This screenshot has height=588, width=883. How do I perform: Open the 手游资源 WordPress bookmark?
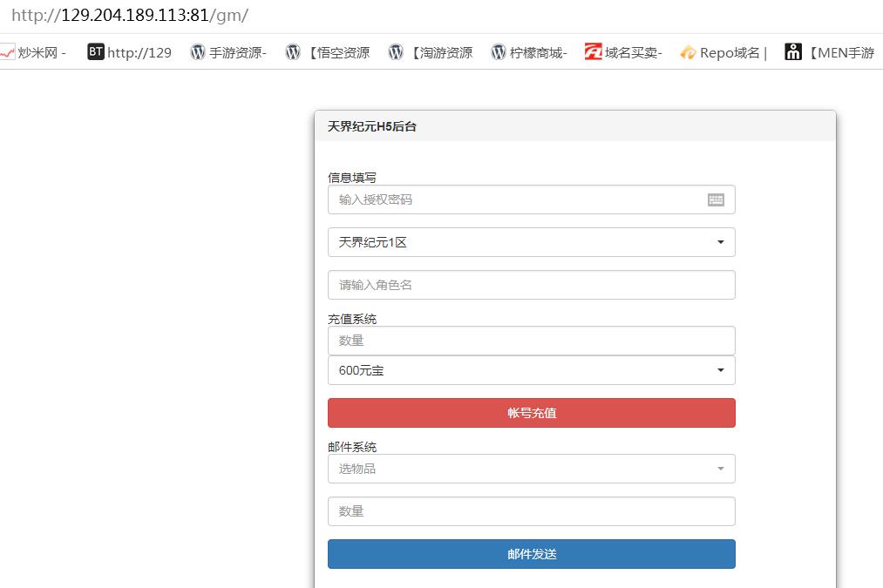(228, 52)
